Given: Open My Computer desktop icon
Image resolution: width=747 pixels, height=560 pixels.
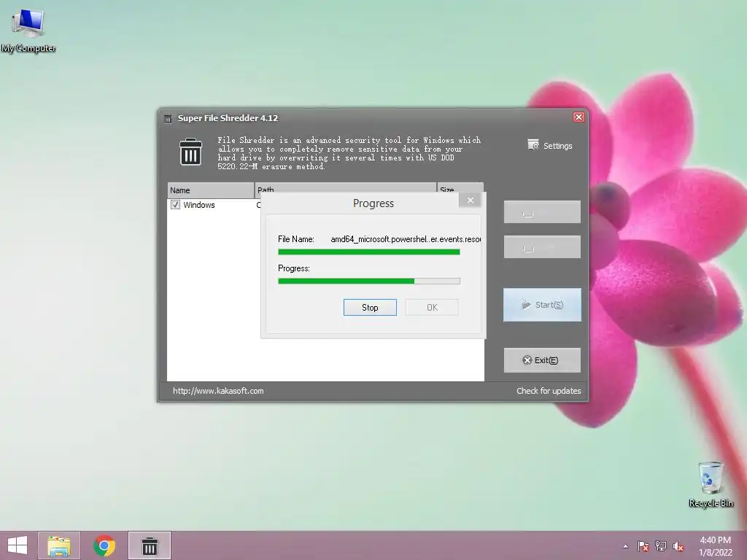Looking at the screenshot, I should [28, 31].
